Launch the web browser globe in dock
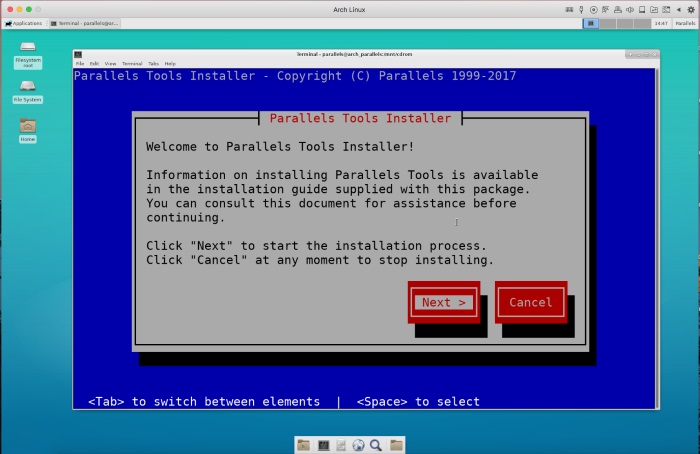This screenshot has height=454, width=700. (358, 445)
